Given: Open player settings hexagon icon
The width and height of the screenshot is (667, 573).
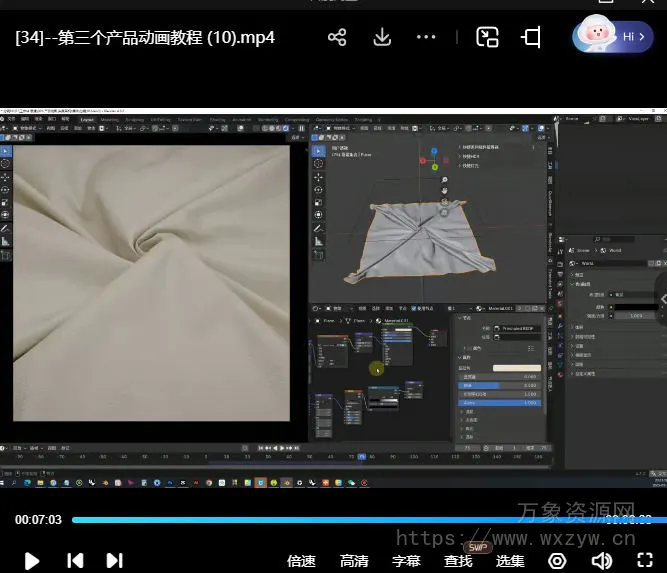Looking at the screenshot, I should click(558, 561).
